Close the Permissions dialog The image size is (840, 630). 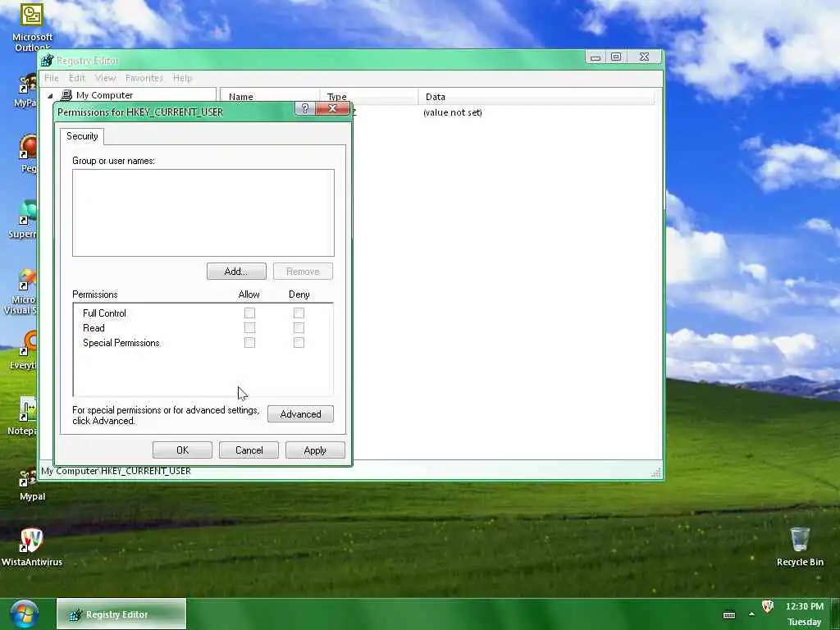coord(332,109)
